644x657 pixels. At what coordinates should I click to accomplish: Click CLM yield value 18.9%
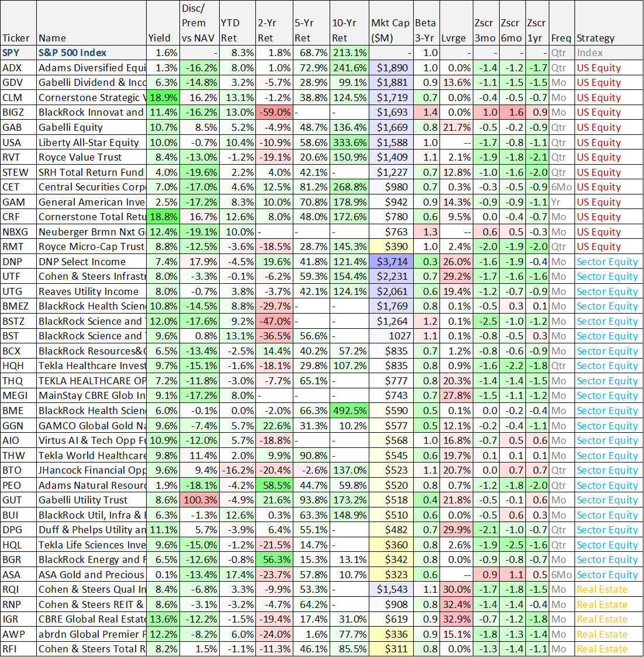[x=162, y=98]
